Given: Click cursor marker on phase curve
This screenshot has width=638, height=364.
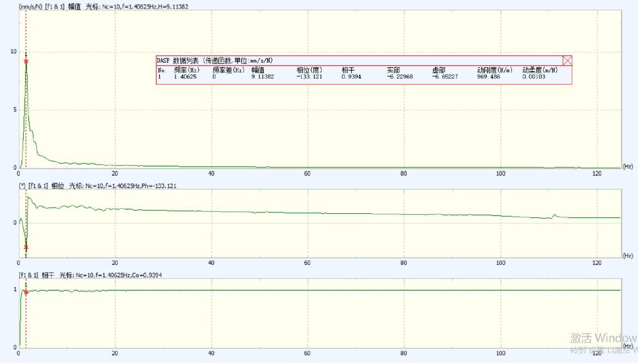Looking at the screenshot, I should [26, 247].
